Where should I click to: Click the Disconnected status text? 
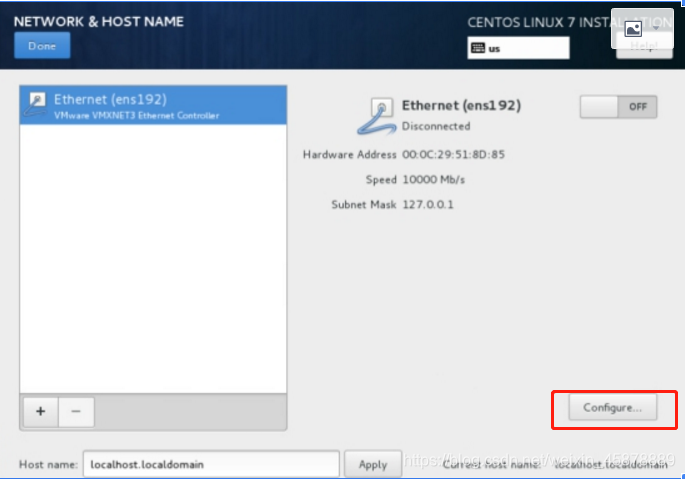(436, 126)
